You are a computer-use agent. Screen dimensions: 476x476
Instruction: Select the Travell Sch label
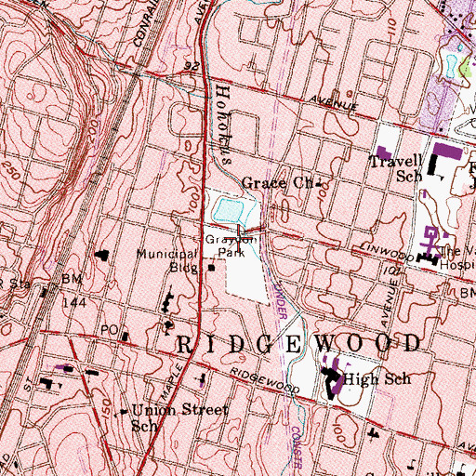pyautogui.click(x=396, y=168)
